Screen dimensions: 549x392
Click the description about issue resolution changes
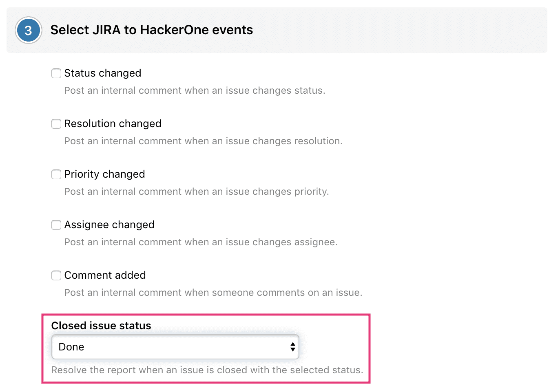(x=203, y=141)
